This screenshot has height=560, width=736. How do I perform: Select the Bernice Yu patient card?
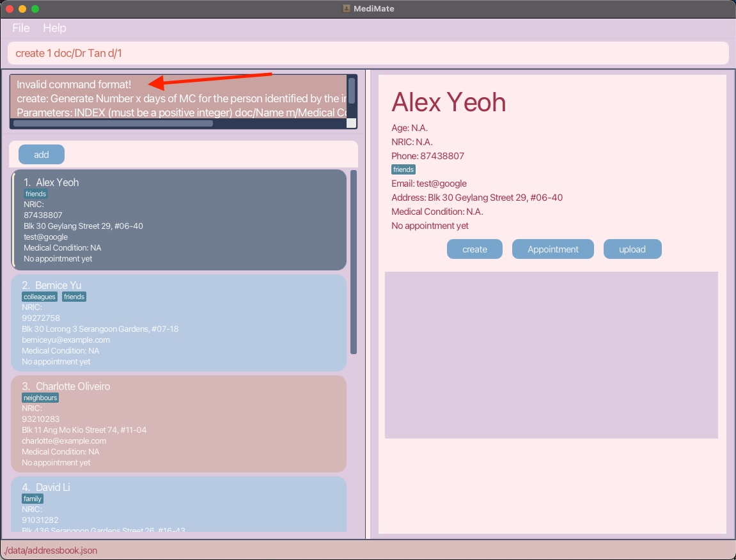click(x=179, y=323)
